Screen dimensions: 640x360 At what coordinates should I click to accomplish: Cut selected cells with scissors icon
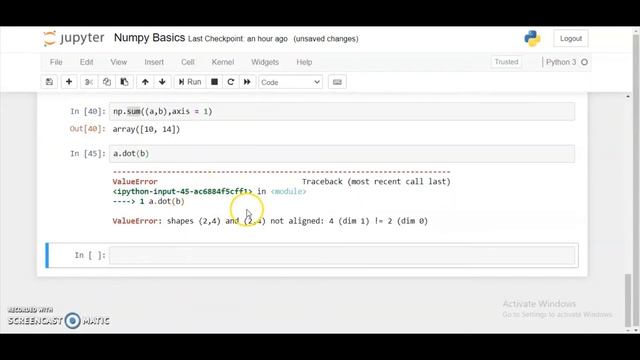[x=89, y=82]
